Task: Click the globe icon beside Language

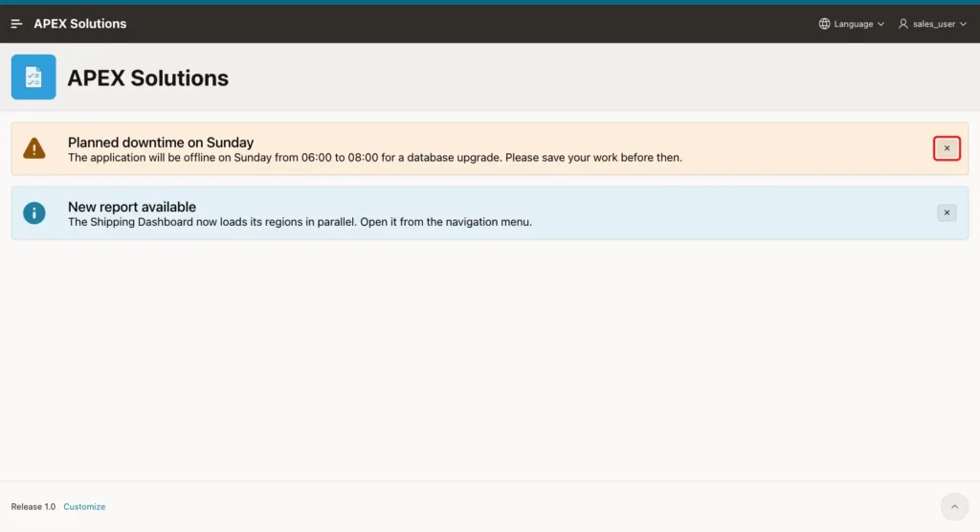Action: pos(824,24)
